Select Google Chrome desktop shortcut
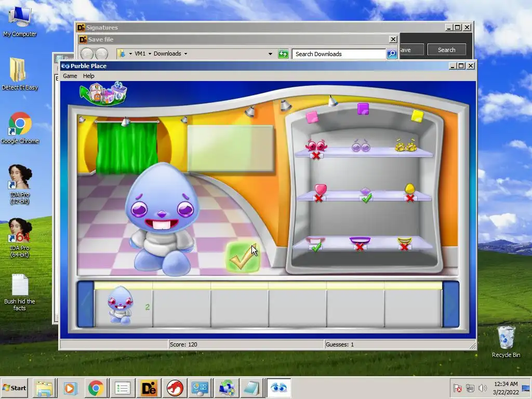 click(20, 128)
